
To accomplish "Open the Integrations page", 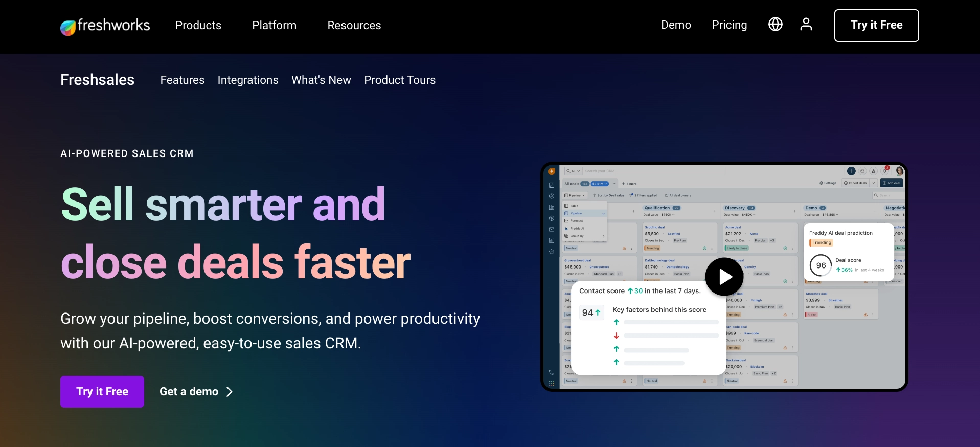I will coord(247,80).
